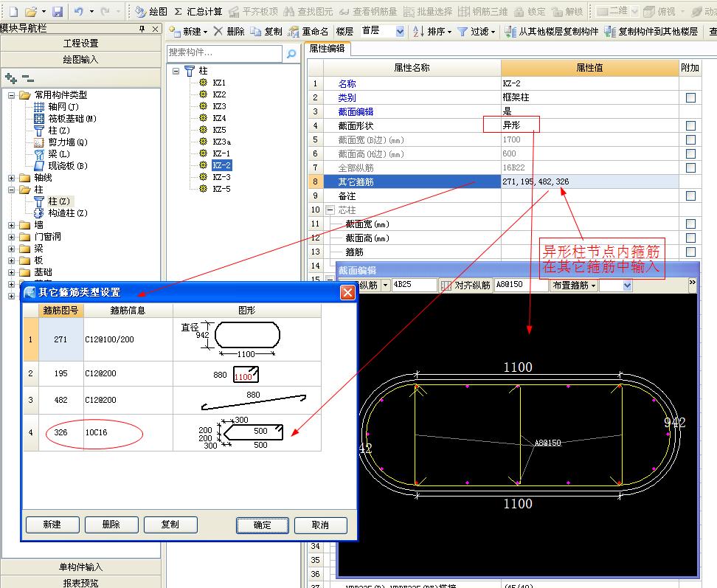Select 剪力墙(Q) shear wall component

click(67, 142)
